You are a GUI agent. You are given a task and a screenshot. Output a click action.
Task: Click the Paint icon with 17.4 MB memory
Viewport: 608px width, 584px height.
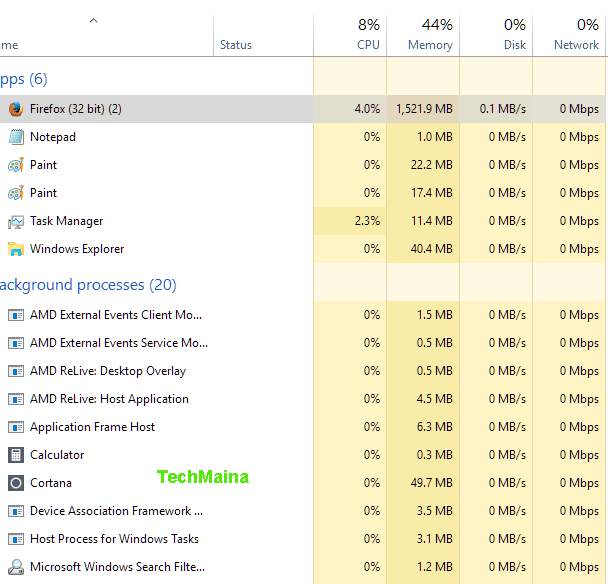click(16, 193)
